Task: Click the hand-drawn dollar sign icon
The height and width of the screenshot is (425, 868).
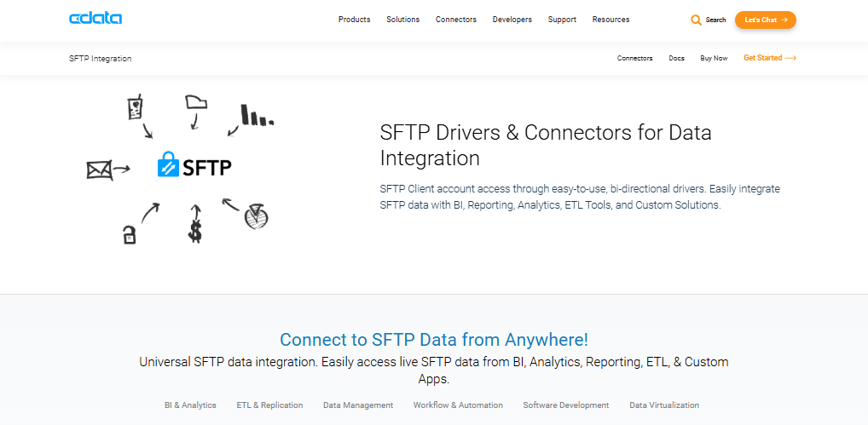Action: point(195,228)
